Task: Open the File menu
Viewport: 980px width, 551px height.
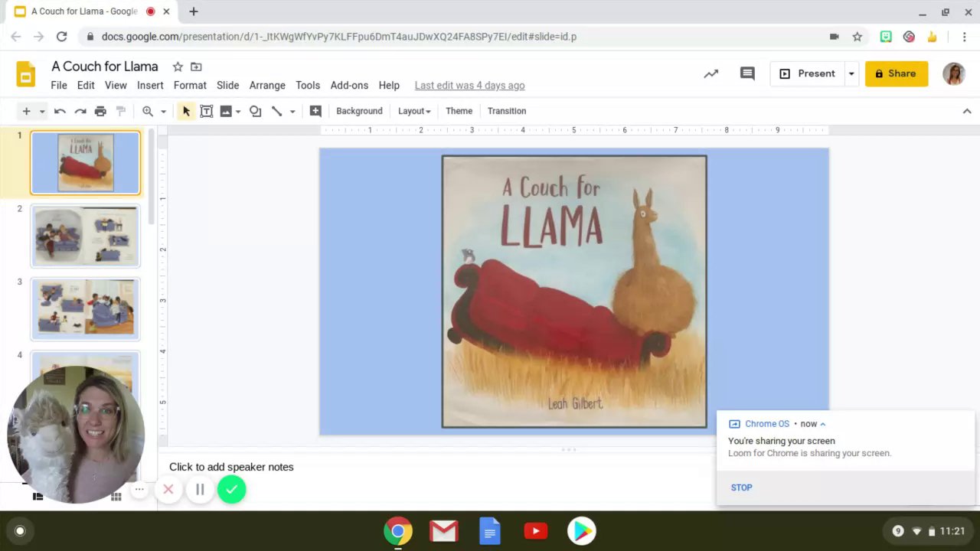Action: (59, 86)
